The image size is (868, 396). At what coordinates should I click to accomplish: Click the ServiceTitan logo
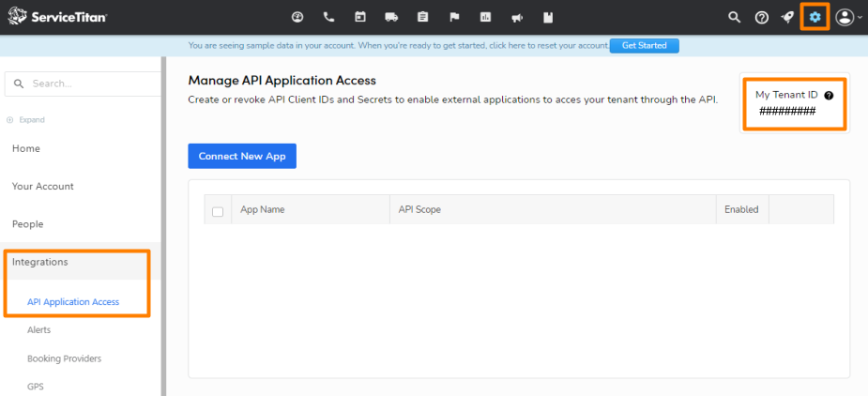(57, 17)
